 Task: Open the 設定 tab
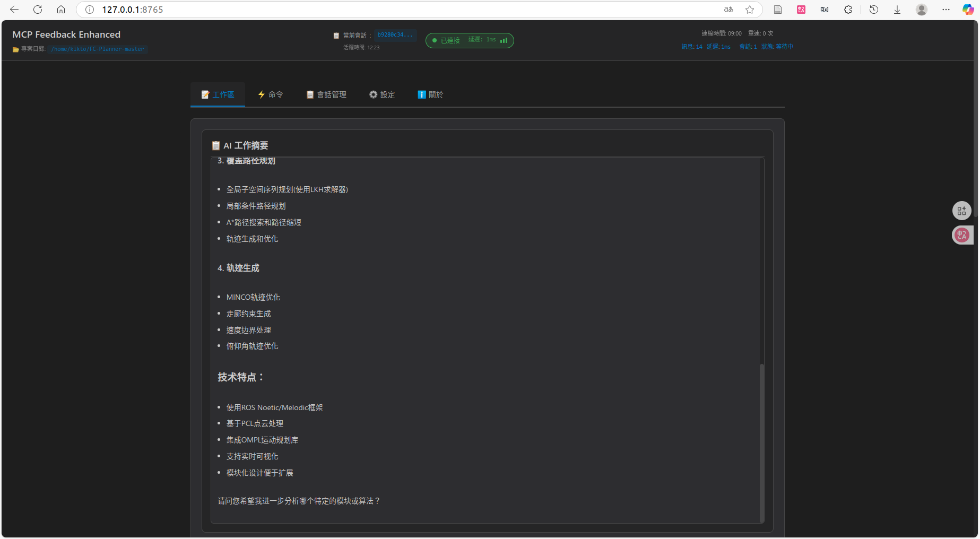click(382, 94)
